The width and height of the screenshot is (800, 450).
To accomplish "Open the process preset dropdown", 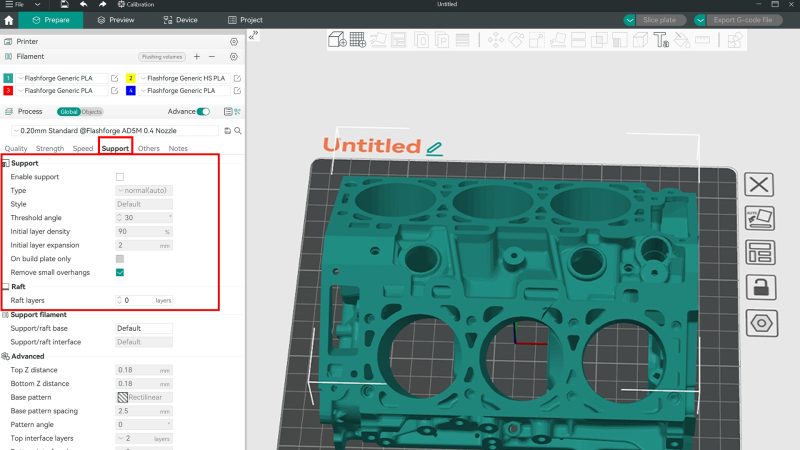I will pos(115,131).
